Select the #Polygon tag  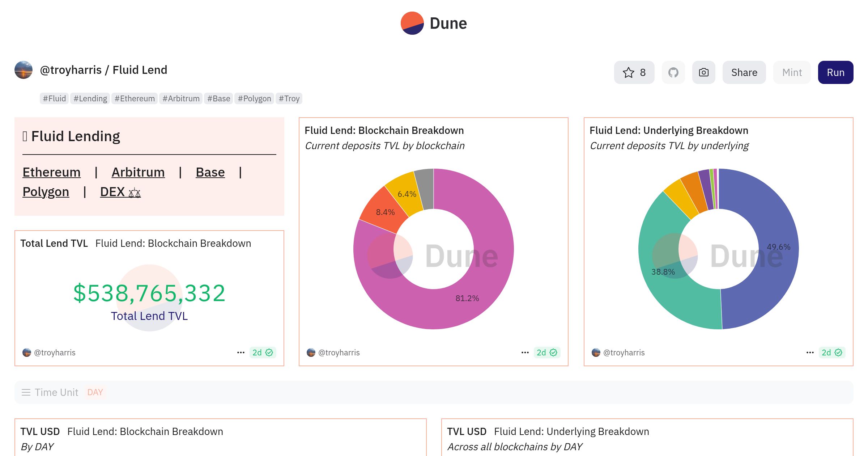pyautogui.click(x=254, y=98)
